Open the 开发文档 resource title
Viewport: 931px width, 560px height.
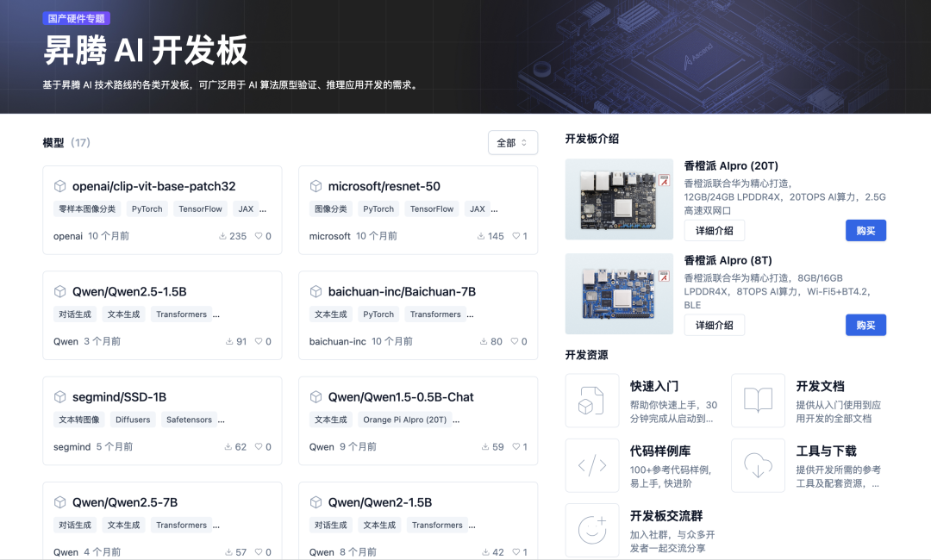820,386
